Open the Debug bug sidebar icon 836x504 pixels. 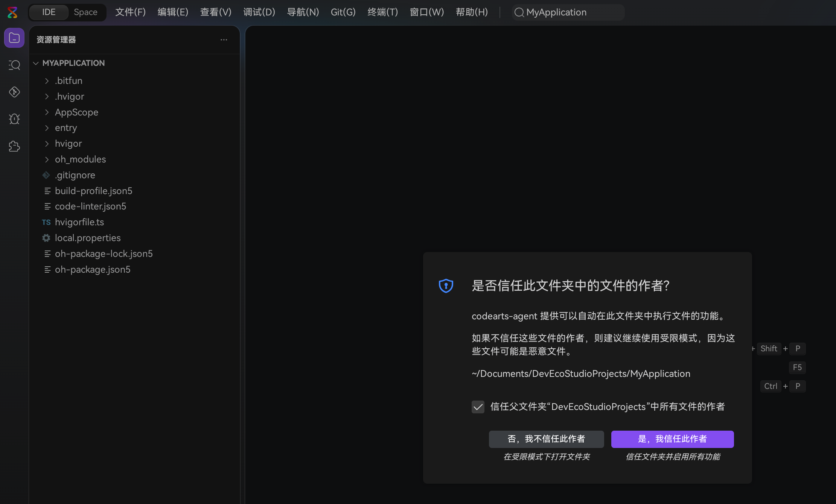tap(14, 119)
